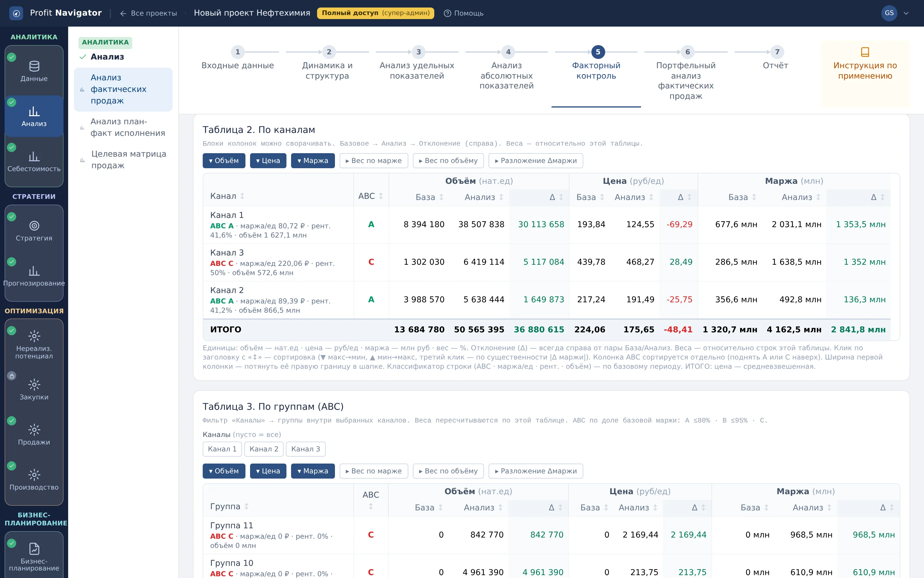Collapse Объём block in Table 2
The image size is (924, 578).
tap(224, 161)
